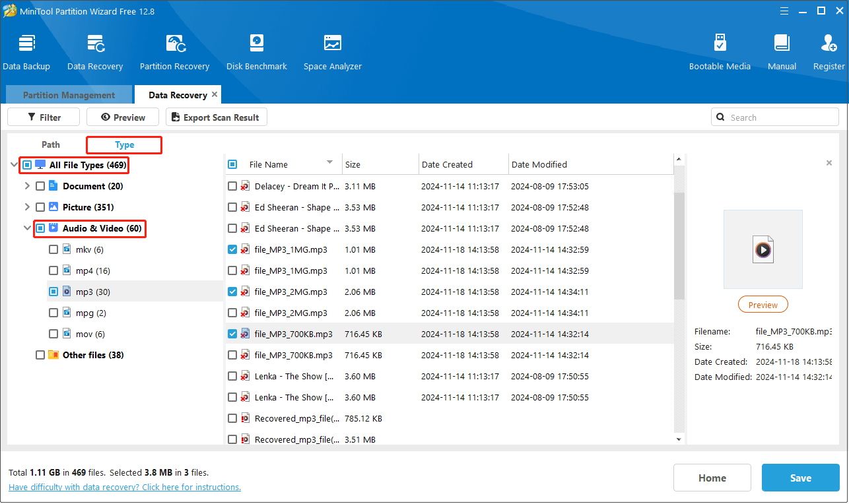849x504 pixels.
Task: Expand the Document category
Action: (27, 186)
